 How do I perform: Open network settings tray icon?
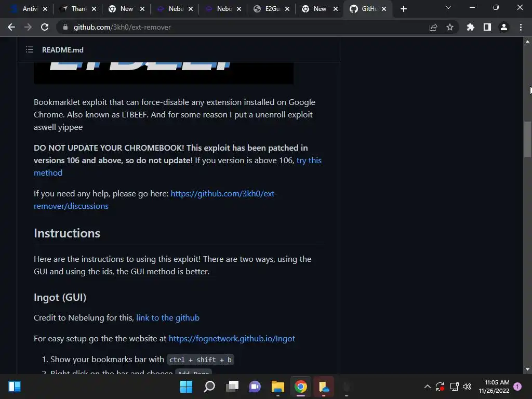454,387
